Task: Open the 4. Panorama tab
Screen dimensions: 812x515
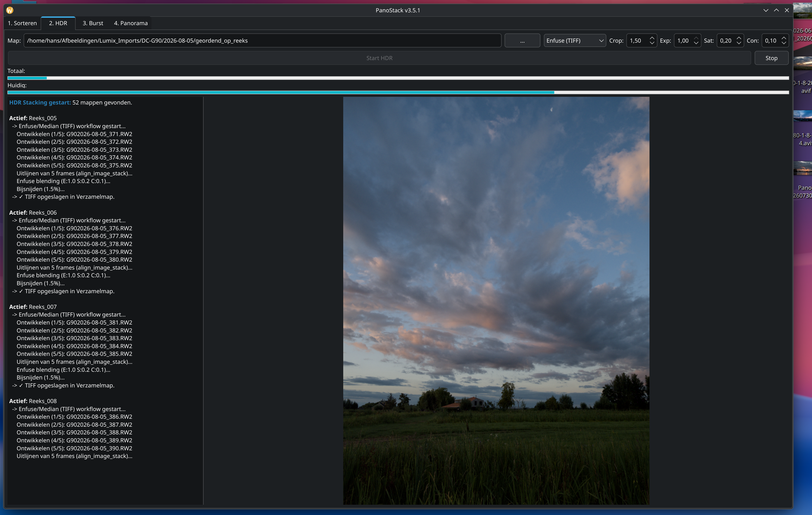Action: [131, 23]
